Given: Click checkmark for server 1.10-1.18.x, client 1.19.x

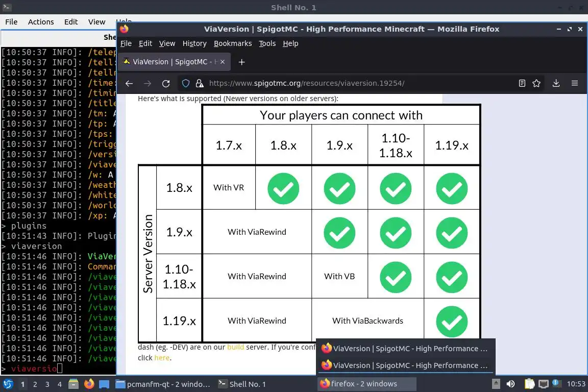Looking at the screenshot, I should pyautogui.click(x=452, y=277).
